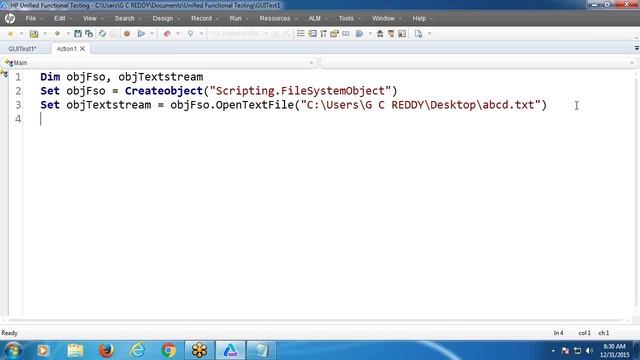Open the File menu
This screenshot has width=640, height=360.
pyautogui.click(x=31, y=18)
